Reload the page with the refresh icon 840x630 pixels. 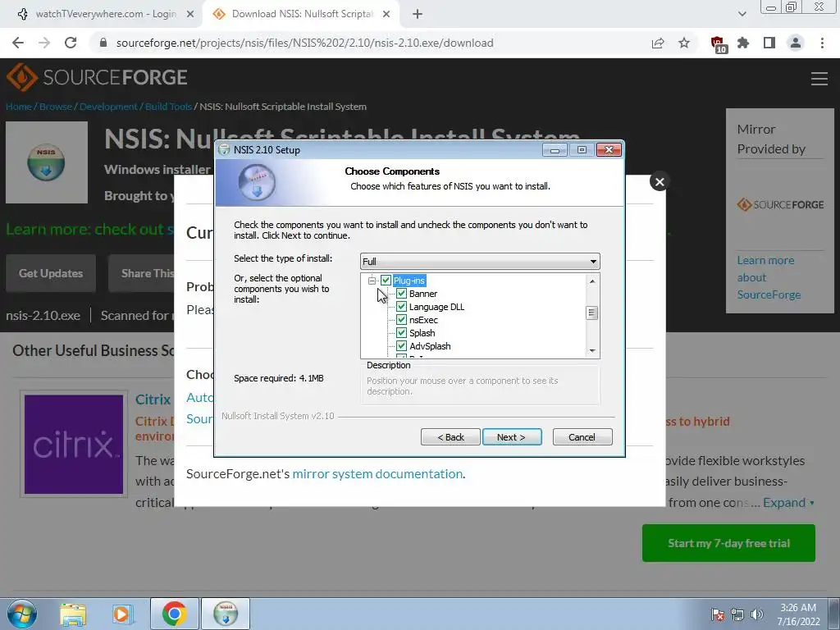[x=71, y=43]
